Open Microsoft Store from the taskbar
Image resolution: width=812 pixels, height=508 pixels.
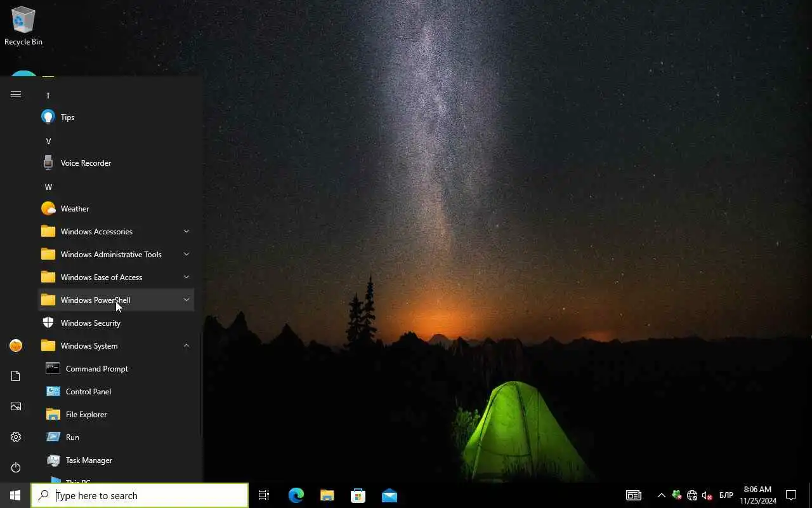(x=358, y=495)
